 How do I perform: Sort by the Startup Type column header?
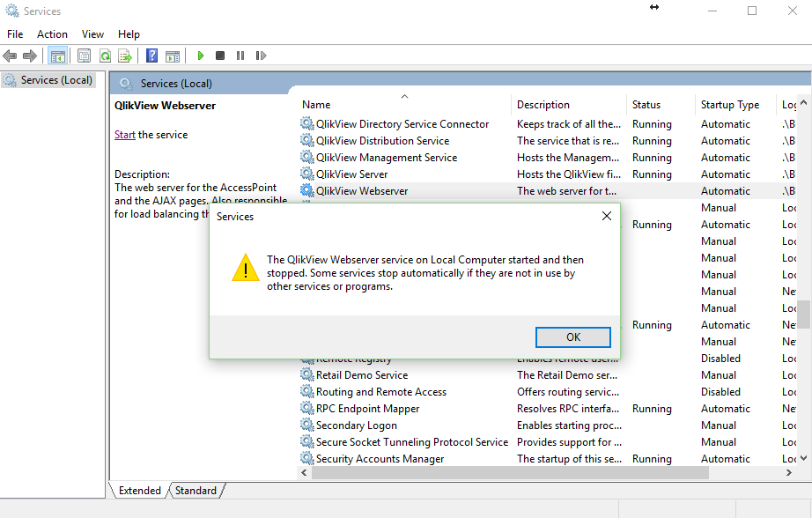[x=735, y=105]
